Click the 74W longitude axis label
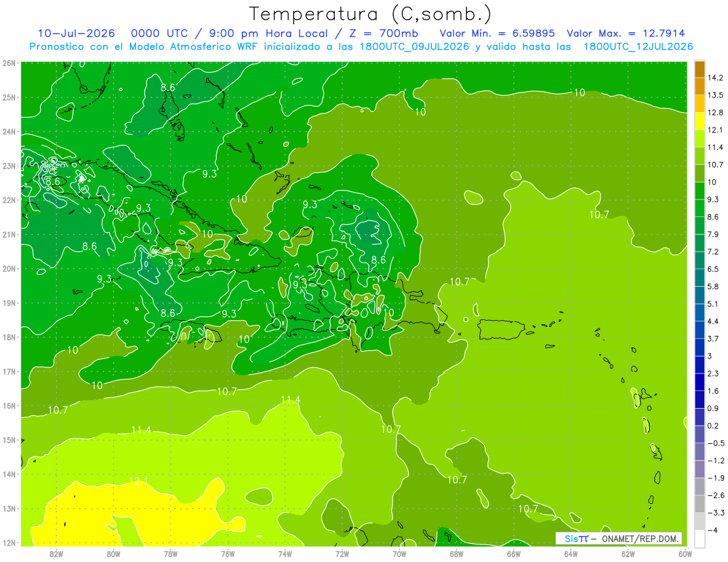 (x=285, y=554)
